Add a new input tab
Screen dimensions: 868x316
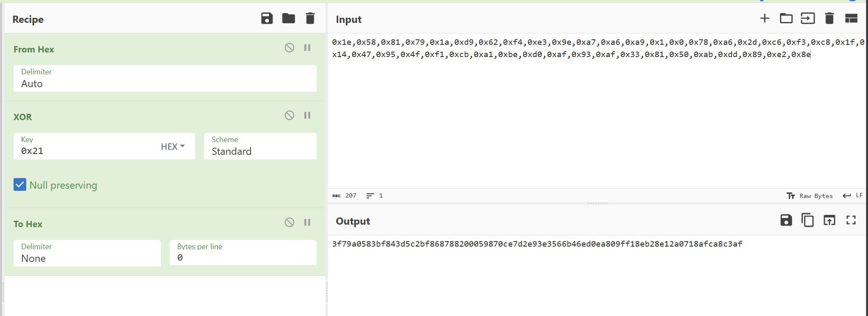765,18
